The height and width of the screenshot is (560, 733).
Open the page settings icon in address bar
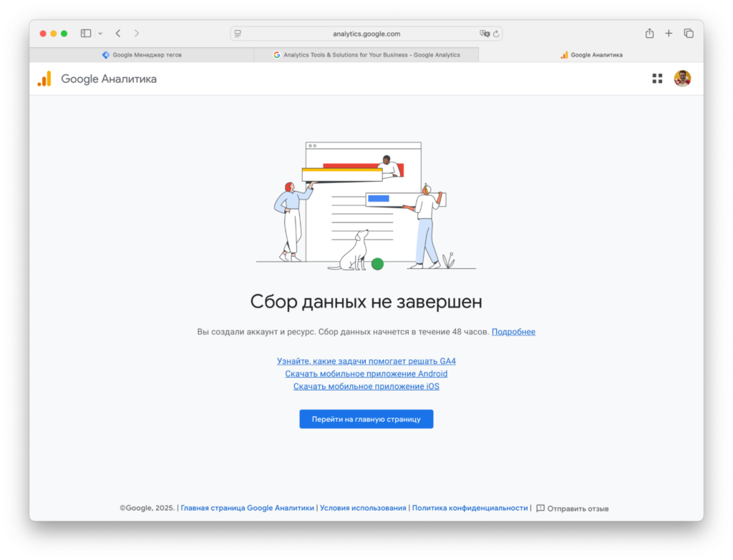coord(238,34)
